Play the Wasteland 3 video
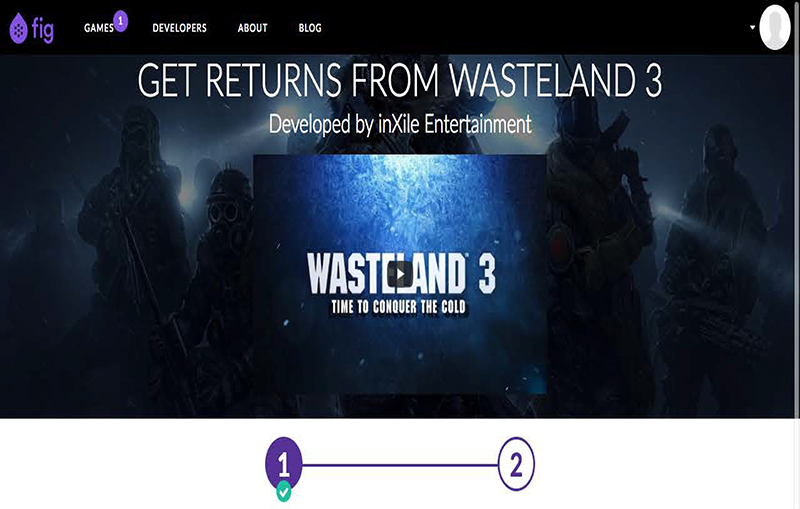 tap(400, 274)
